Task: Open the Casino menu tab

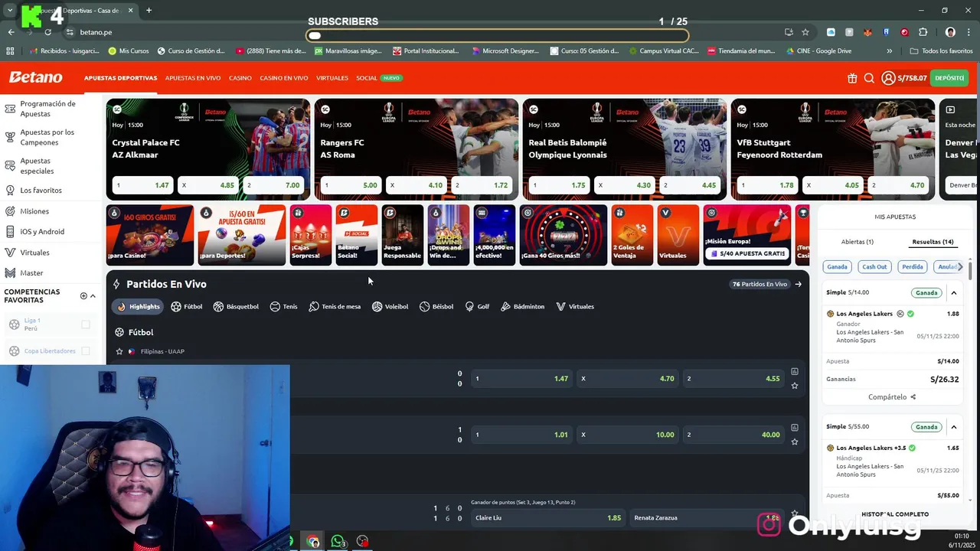Action: coord(240,78)
